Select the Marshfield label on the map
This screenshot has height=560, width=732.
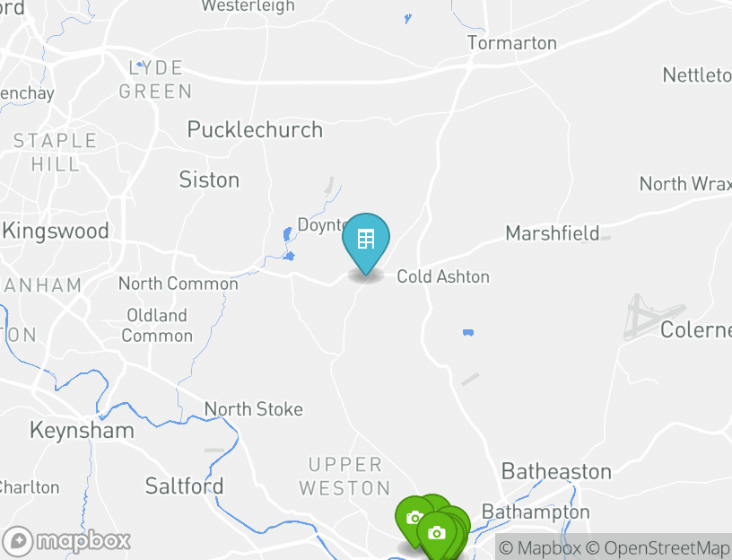[x=553, y=233]
